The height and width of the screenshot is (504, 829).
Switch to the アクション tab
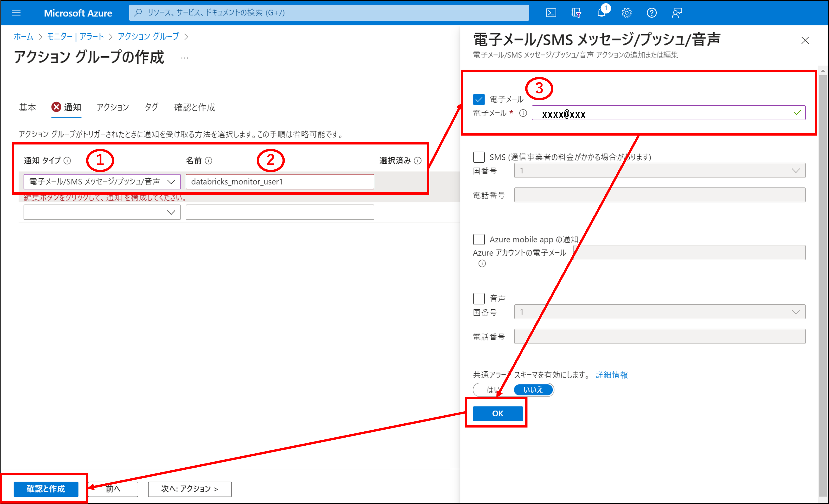(x=113, y=107)
